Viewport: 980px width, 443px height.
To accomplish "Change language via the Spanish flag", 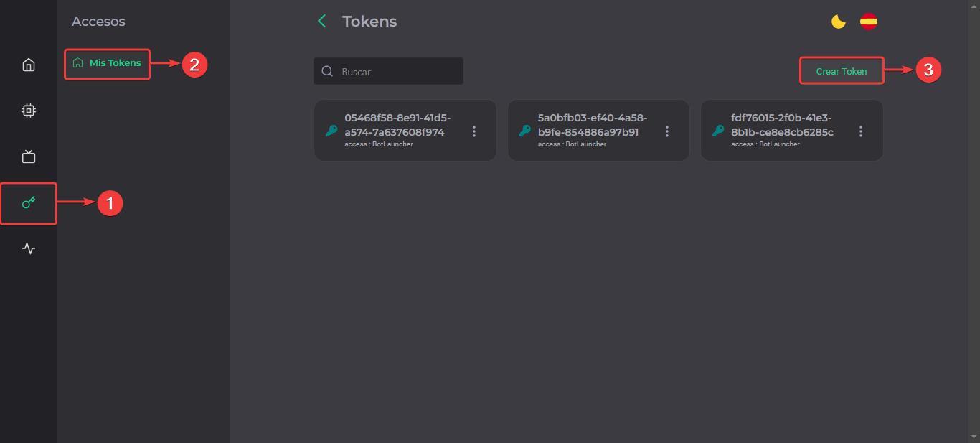I will click(869, 22).
